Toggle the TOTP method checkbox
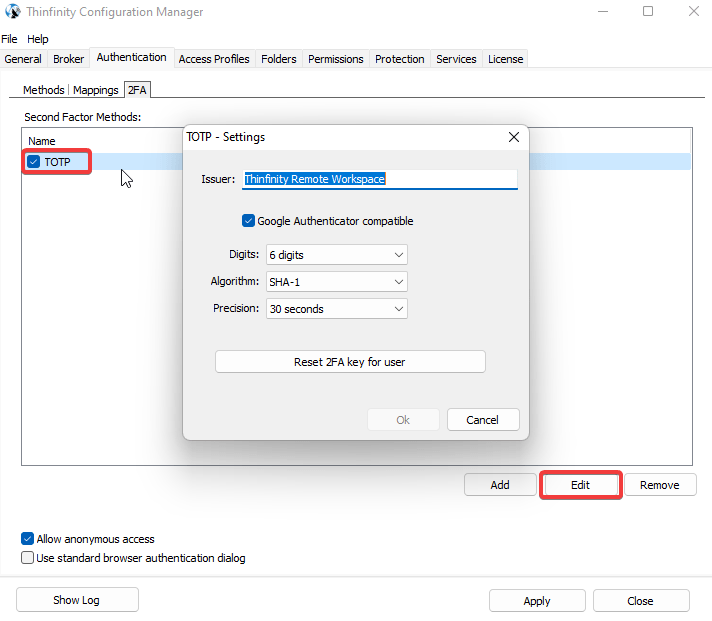Image resolution: width=712 pixels, height=621 pixels. click(34, 162)
